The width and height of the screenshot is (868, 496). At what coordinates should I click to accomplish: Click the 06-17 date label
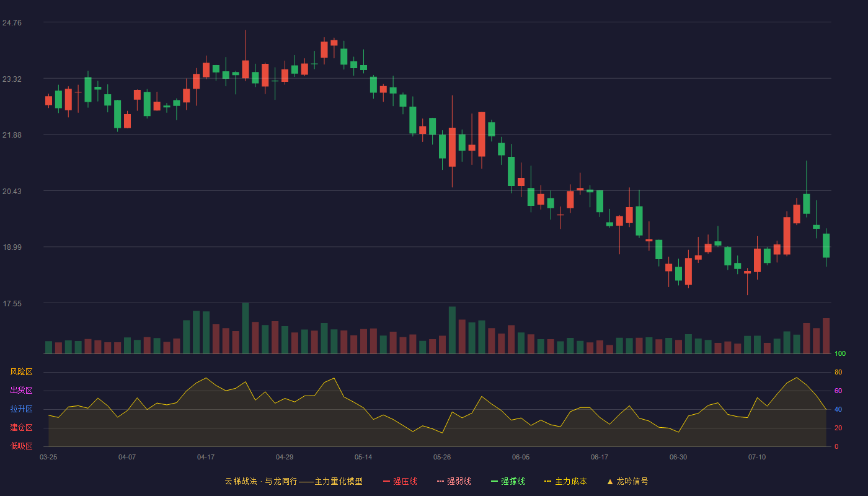click(x=600, y=457)
